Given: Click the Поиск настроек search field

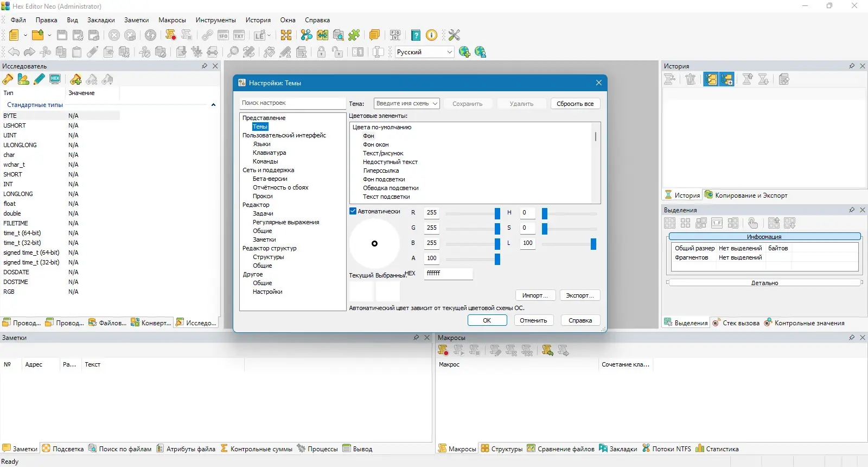Looking at the screenshot, I should (293, 103).
